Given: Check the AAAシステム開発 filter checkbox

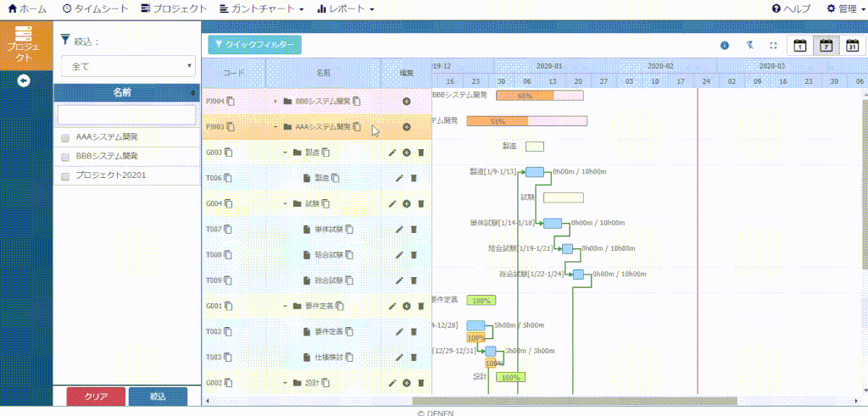Looking at the screenshot, I should (64, 138).
